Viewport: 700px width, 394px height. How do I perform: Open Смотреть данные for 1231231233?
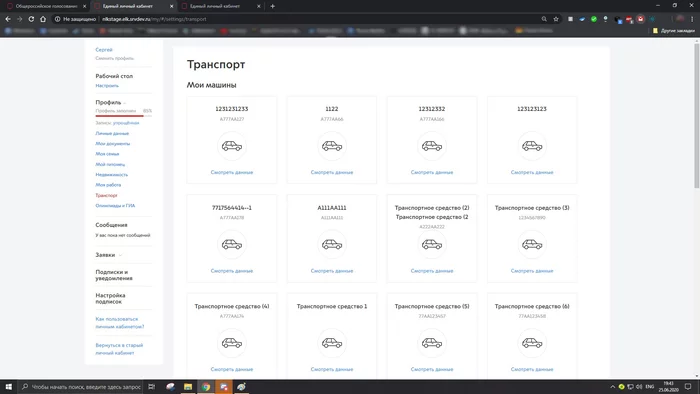click(232, 172)
